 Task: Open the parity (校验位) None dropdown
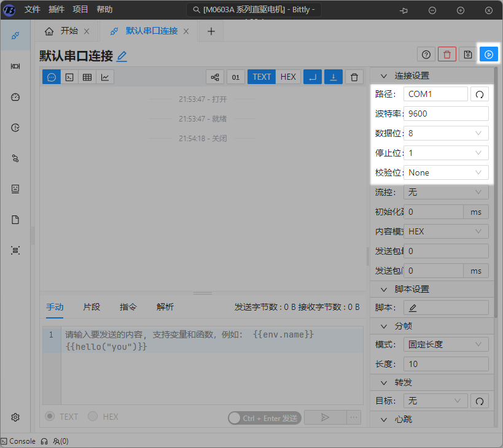tap(446, 172)
